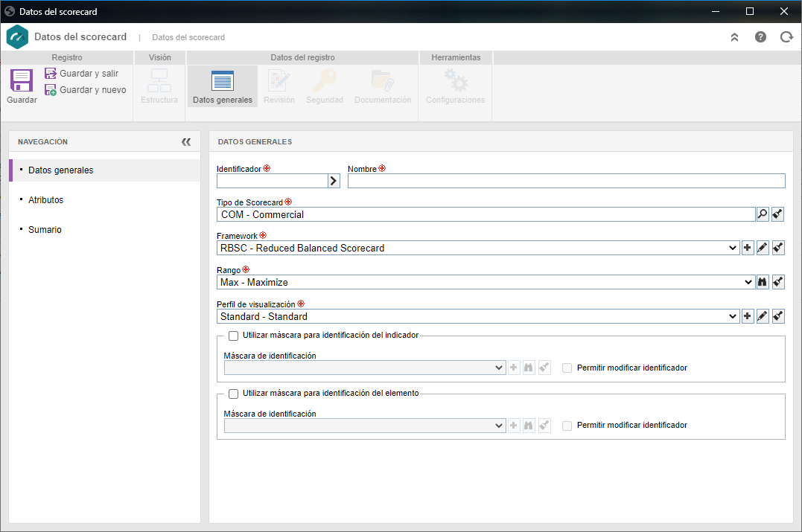Click plus icon beside elemento mask
The image size is (802, 532).
pyautogui.click(x=514, y=425)
